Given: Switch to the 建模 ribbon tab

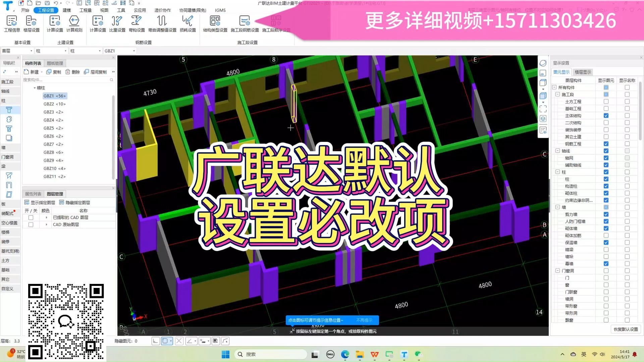Looking at the screenshot, I should point(66,10).
